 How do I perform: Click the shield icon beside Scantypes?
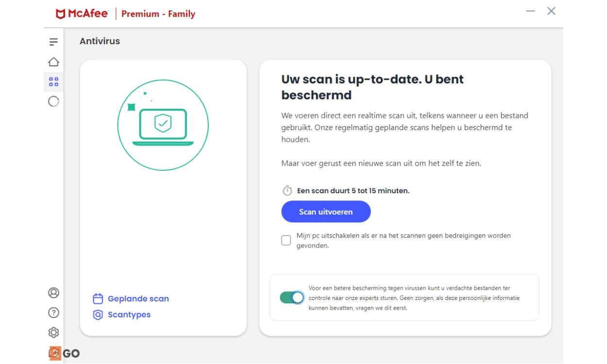pos(98,315)
